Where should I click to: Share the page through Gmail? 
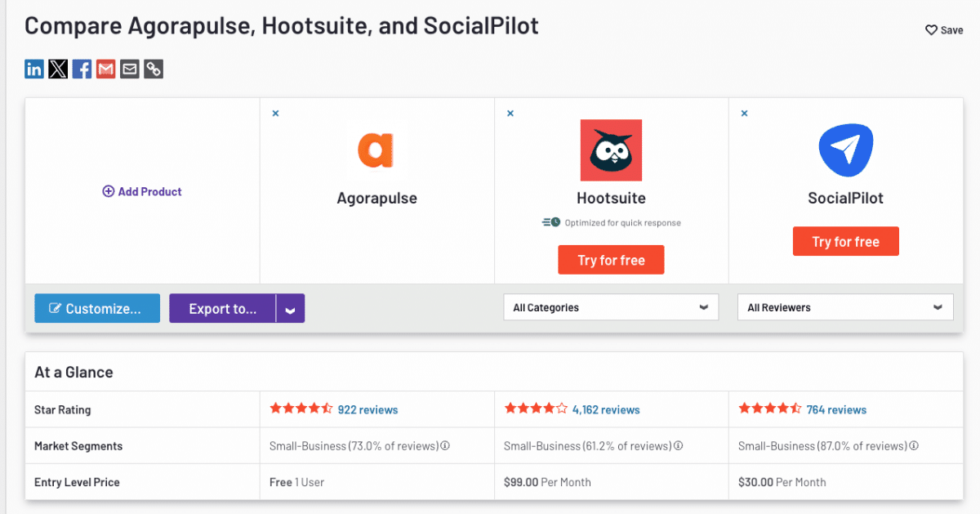click(x=105, y=69)
